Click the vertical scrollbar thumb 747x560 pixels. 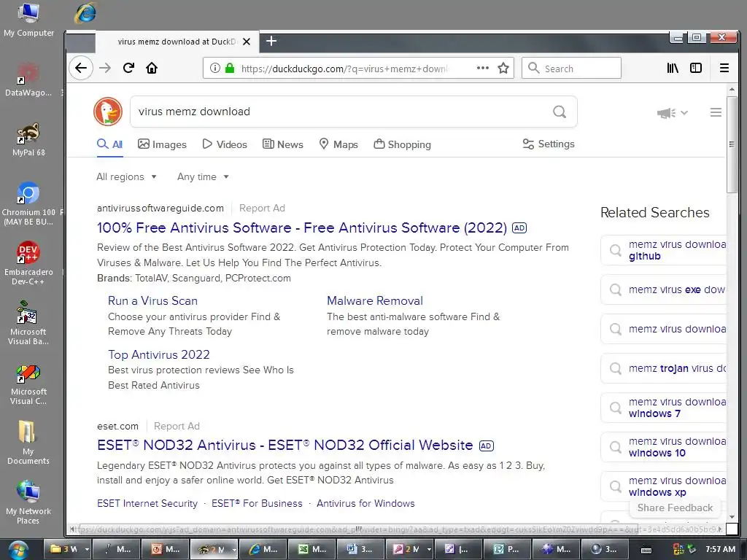click(x=732, y=144)
